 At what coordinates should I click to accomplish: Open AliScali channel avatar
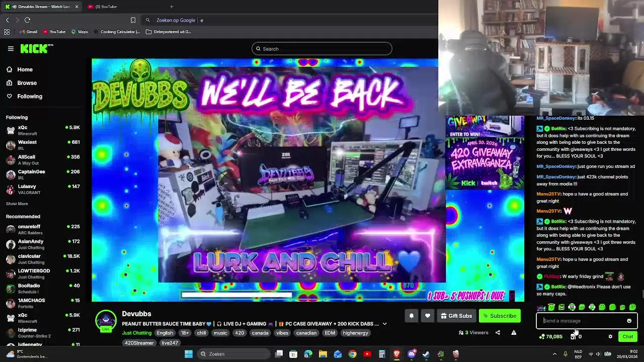click(x=11, y=160)
